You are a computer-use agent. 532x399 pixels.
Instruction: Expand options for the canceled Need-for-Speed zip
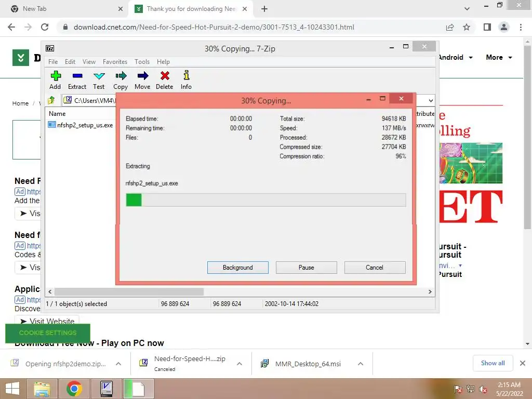(x=239, y=364)
